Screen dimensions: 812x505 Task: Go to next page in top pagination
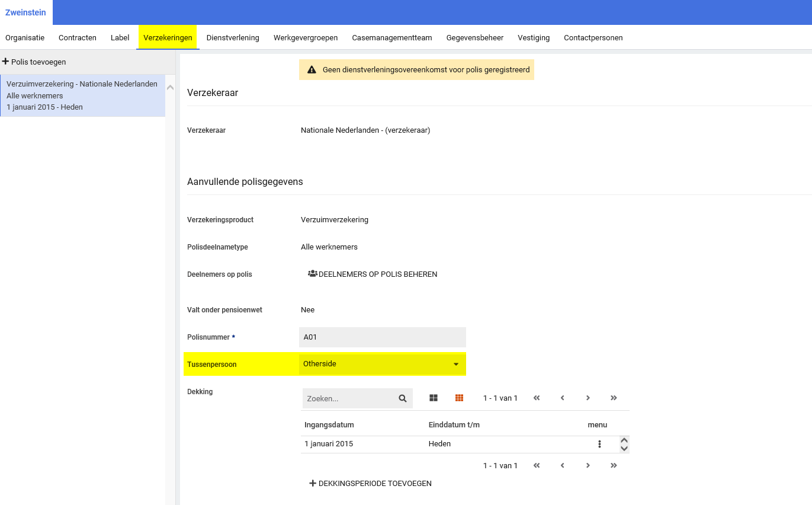pos(588,398)
